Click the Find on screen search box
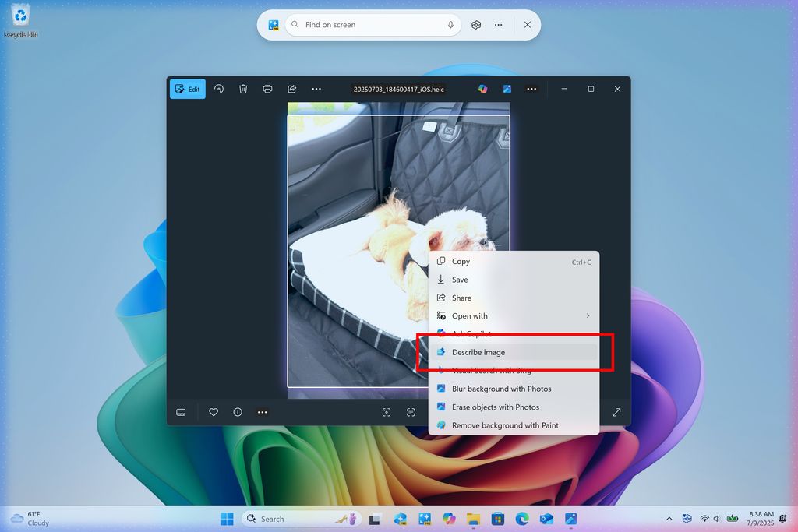The height and width of the screenshot is (532, 798). (373, 24)
